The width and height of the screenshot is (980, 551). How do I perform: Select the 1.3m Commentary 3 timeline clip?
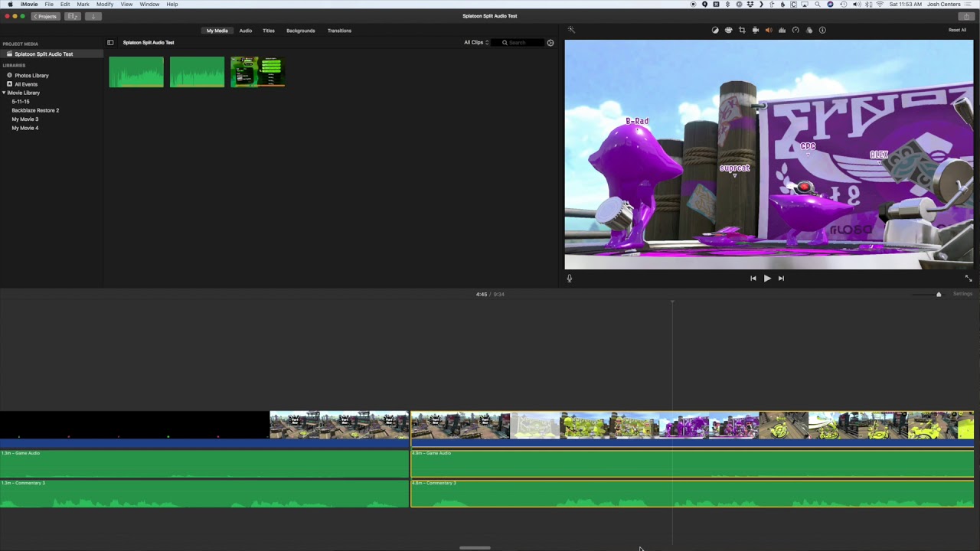[x=204, y=494]
